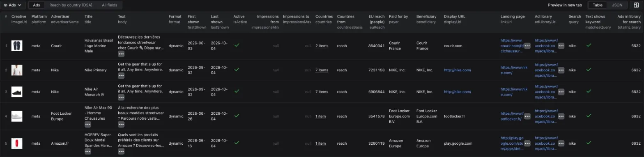The height and width of the screenshot is (157, 644).
Task: Open 7 items countries list for Nike Primary
Action: pyautogui.click(x=322, y=70)
